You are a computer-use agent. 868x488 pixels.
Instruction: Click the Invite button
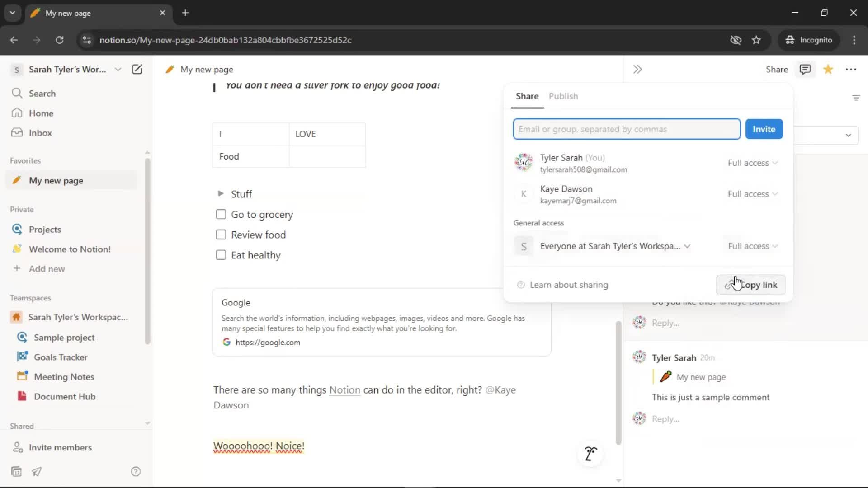click(x=764, y=129)
